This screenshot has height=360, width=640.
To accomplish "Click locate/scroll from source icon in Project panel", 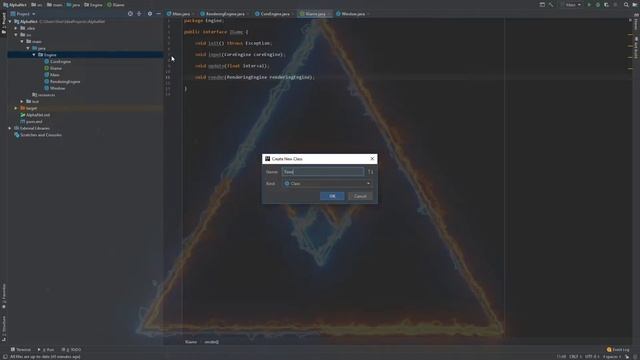I will click(x=130, y=14).
